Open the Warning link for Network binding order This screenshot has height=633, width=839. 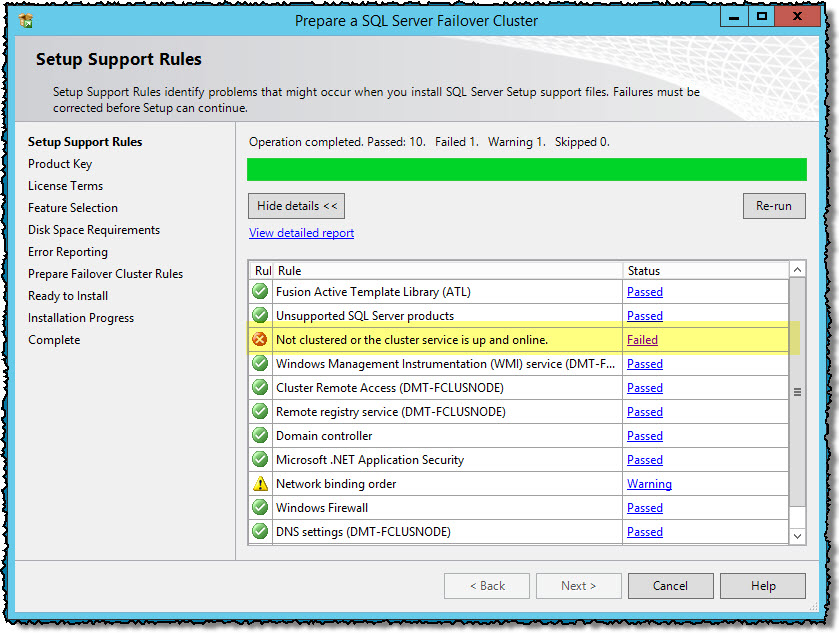click(649, 483)
